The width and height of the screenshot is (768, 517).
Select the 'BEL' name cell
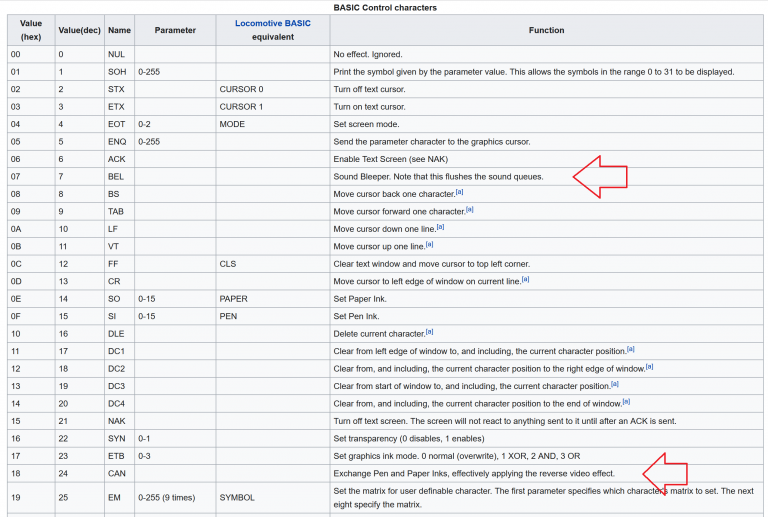[x=115, y=176]
